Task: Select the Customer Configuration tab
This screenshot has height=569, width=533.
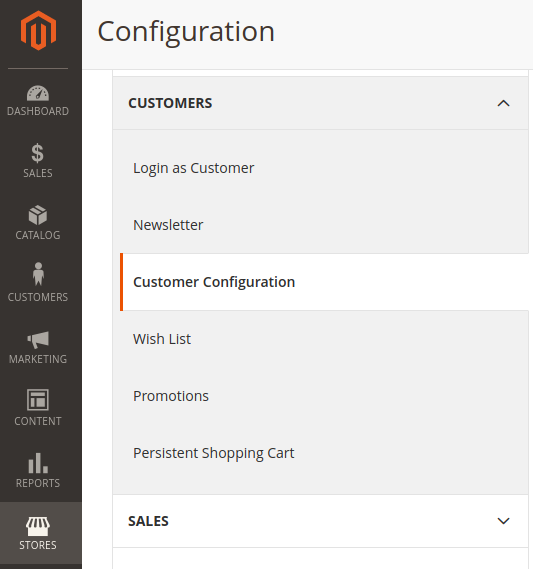Action: coord(324,282)
